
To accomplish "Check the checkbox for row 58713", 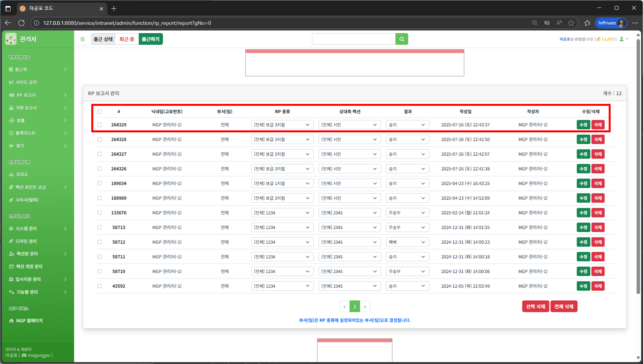I will (x=99, y=227).
